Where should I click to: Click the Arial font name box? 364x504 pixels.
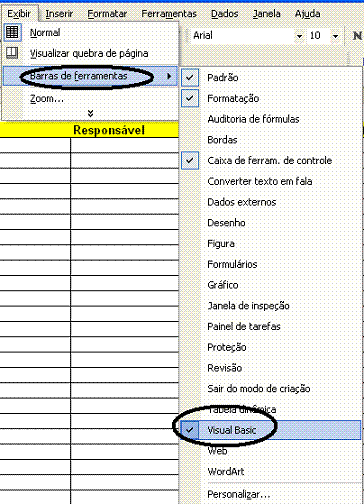[243, 35]
